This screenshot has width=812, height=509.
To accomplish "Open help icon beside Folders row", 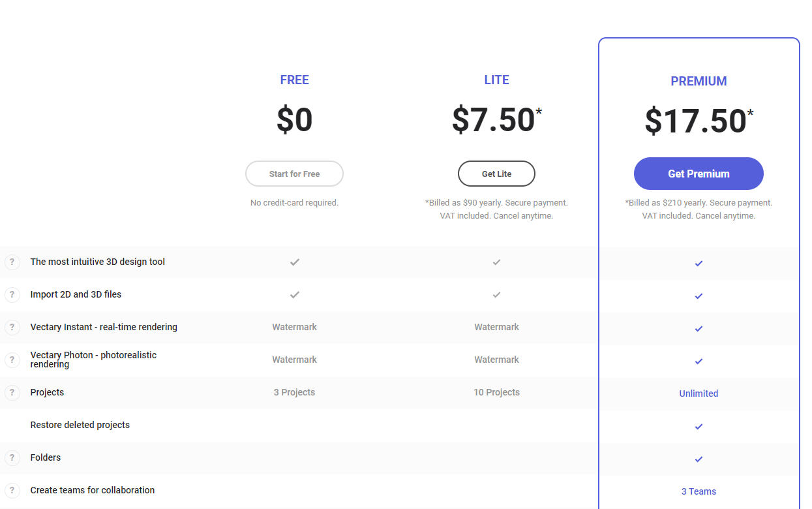I will click(12, 458).
